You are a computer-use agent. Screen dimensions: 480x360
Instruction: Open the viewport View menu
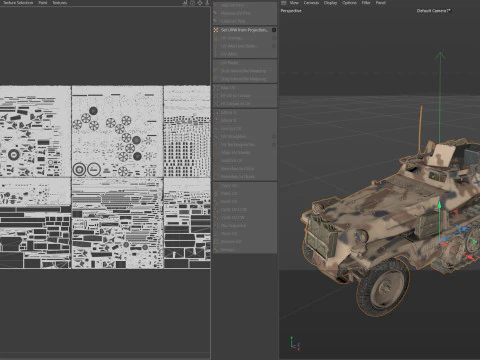click(294, 3)
